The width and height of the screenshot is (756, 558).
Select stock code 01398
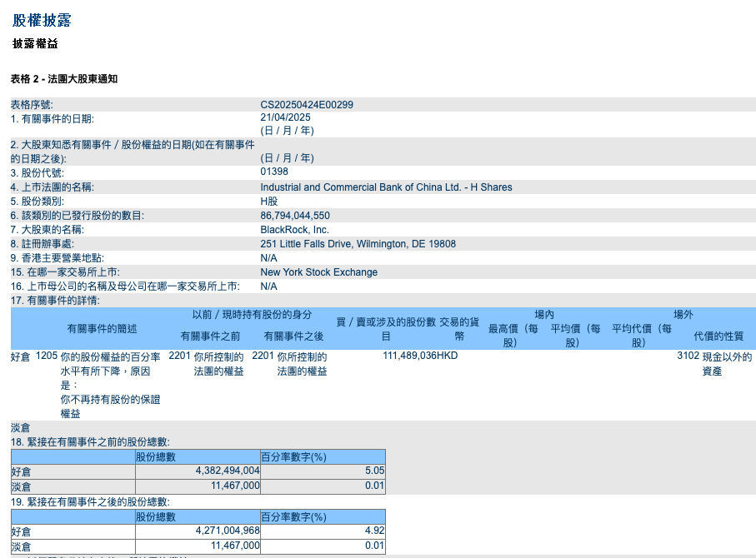274,172
